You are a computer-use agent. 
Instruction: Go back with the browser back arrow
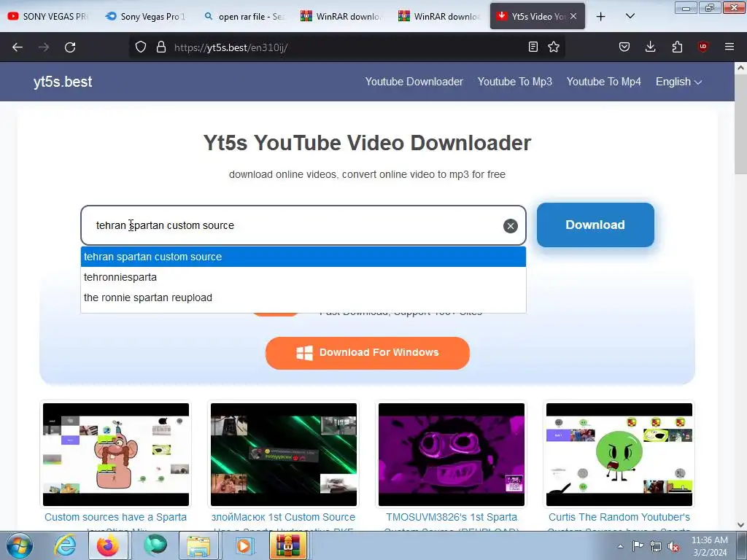tap(18, 47)
